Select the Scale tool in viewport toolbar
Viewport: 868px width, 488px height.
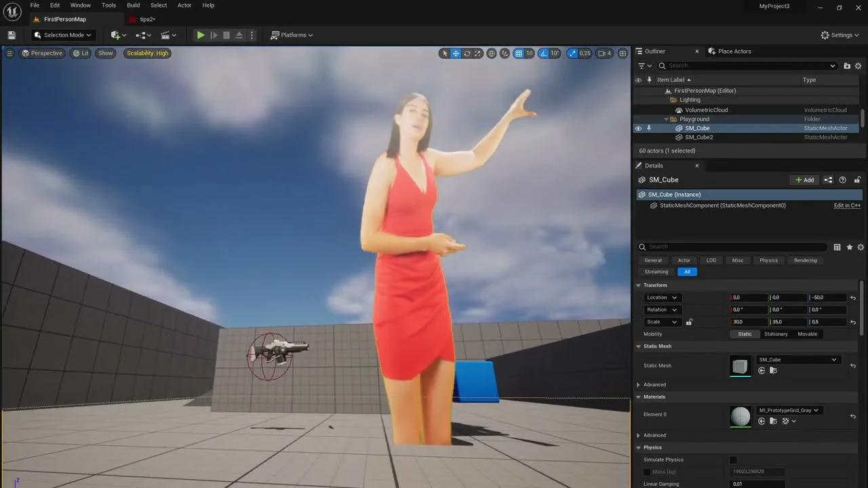(477, 53)
